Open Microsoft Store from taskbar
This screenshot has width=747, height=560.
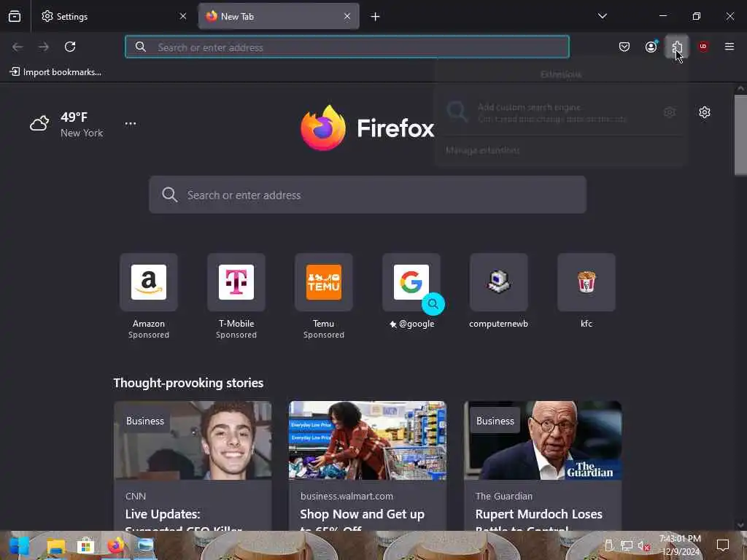[x=86, y=545]
